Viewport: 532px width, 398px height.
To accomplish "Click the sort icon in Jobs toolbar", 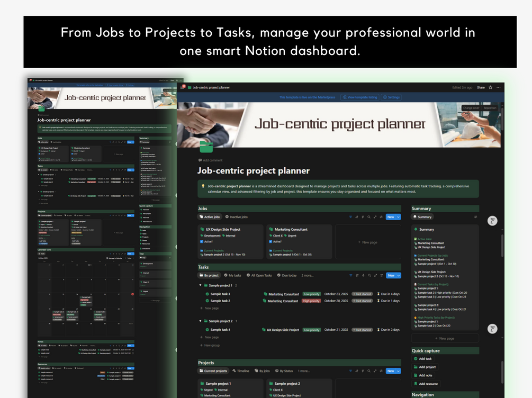I will 357,217.
